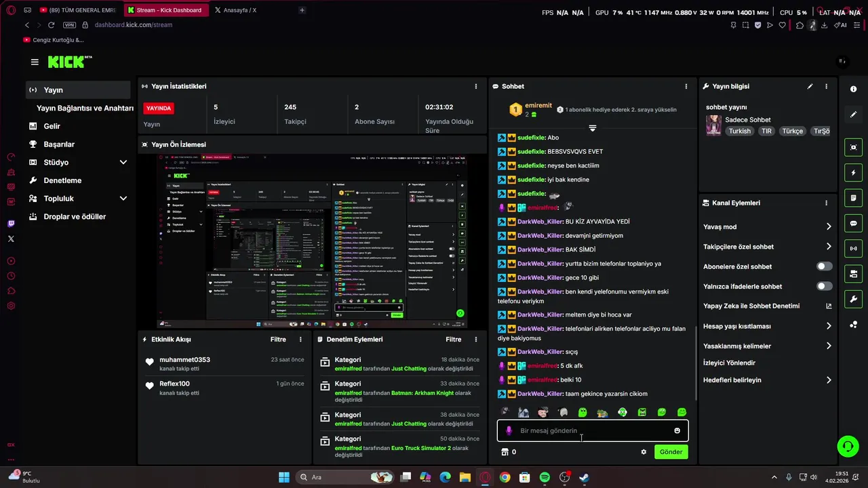868x488 pixels.
Task: Open Yapay Zeka ile Sohbet Denetimi external link
Action: pos(829,306)
